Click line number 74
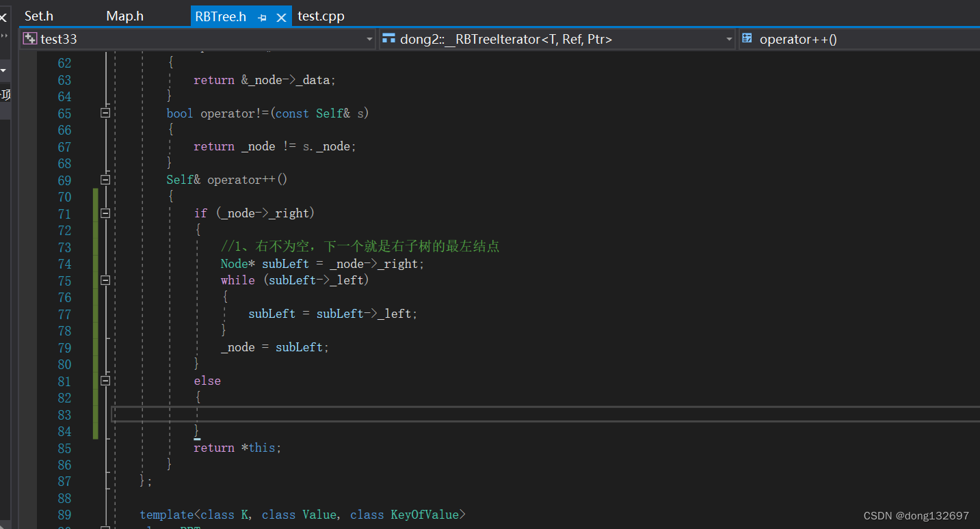This screenshot has height=529, width=980. (x=64, y=264)
